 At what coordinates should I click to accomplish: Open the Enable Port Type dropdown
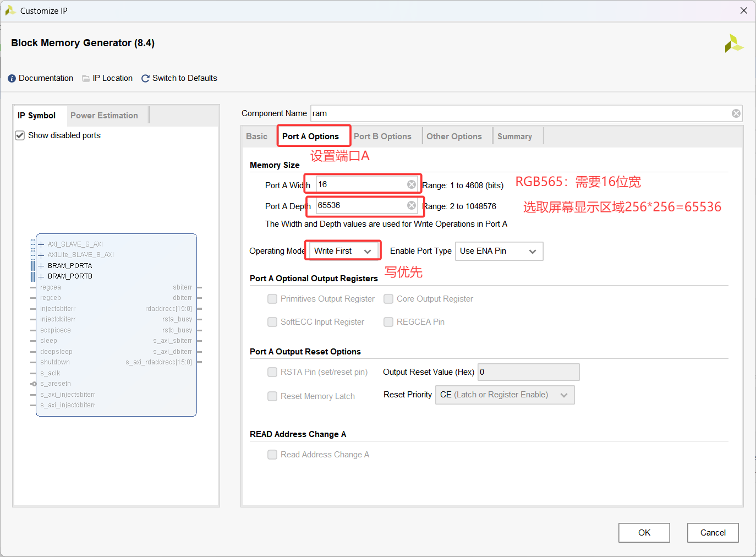coord(499,251)
